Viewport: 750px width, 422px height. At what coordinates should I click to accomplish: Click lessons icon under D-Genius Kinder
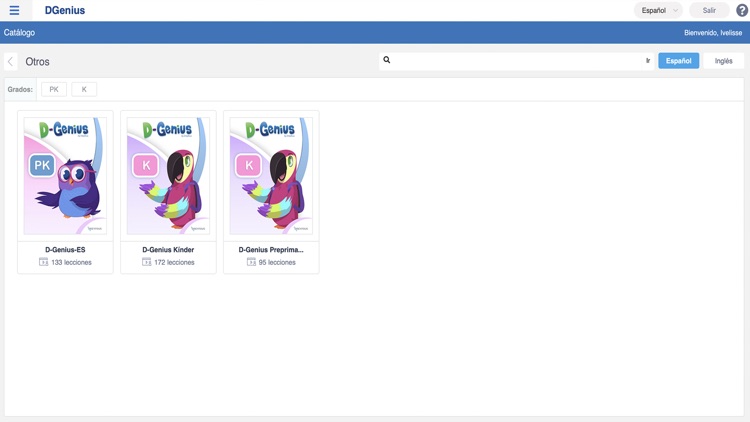tap(146, 262)
